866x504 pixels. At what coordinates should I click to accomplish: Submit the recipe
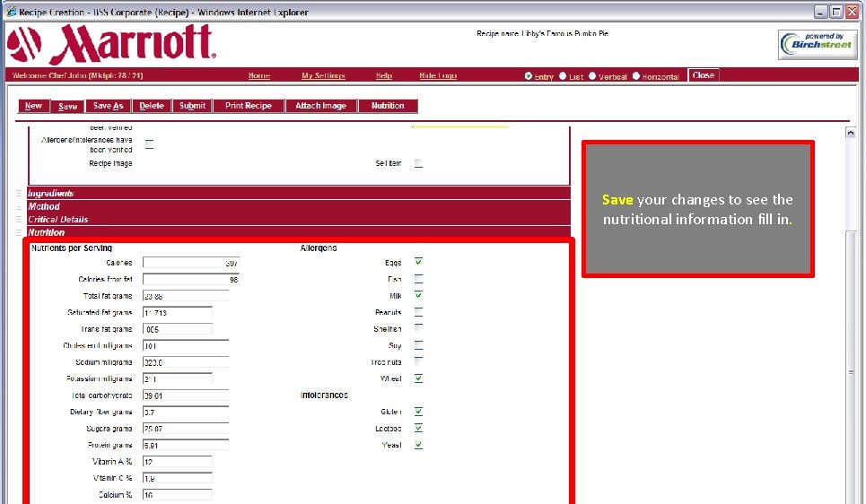coord(192,106)
